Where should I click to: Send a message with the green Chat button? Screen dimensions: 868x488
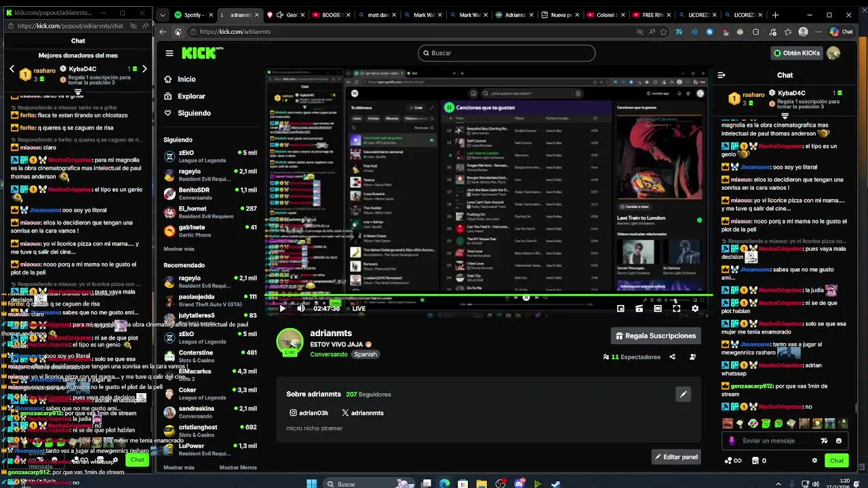[x=837, y=460]
